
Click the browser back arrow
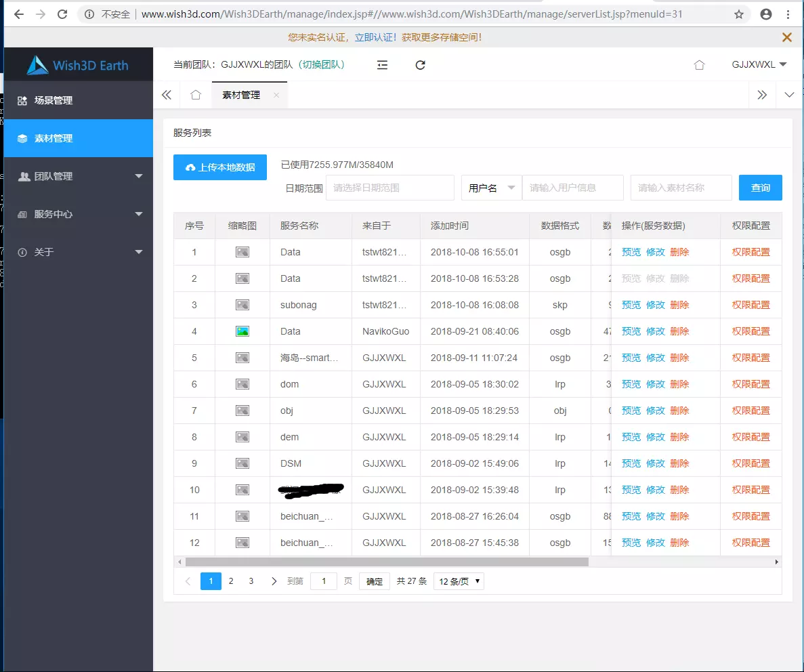click(19, 14)
